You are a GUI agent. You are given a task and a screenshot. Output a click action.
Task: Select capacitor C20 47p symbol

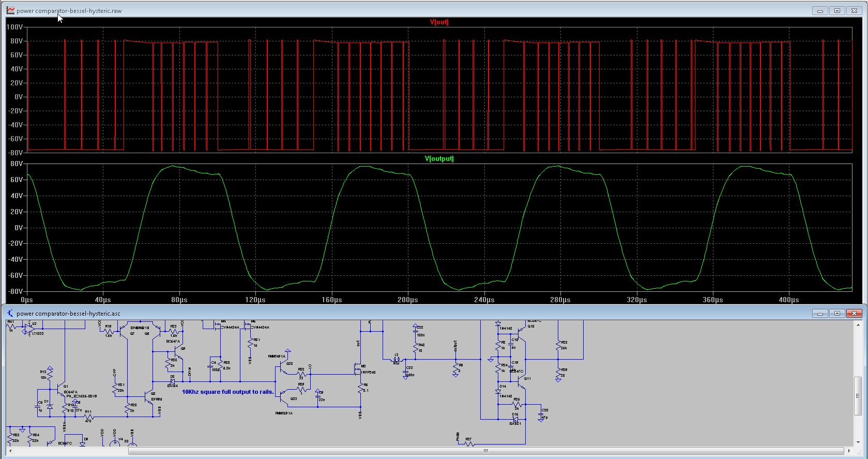(x=541, y=414)
